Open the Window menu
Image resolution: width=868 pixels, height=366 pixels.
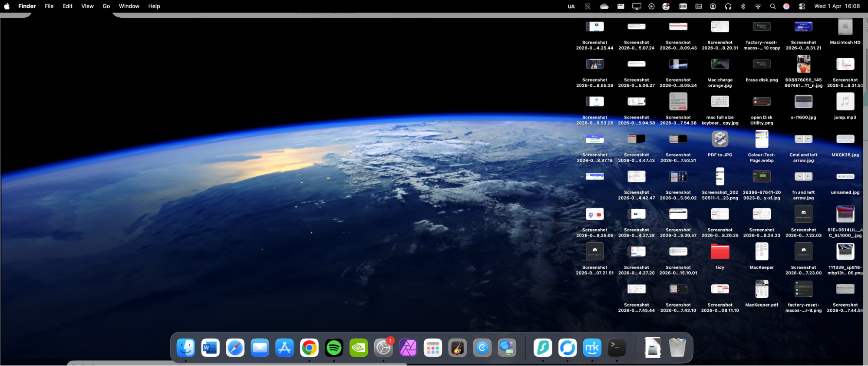[x=129, y=6]
